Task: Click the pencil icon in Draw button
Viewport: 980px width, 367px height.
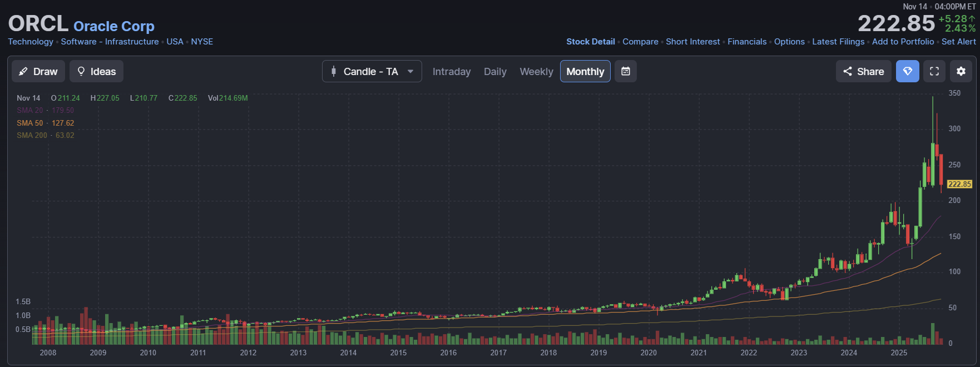Action: pyautogui.click(x=23, y=71)
